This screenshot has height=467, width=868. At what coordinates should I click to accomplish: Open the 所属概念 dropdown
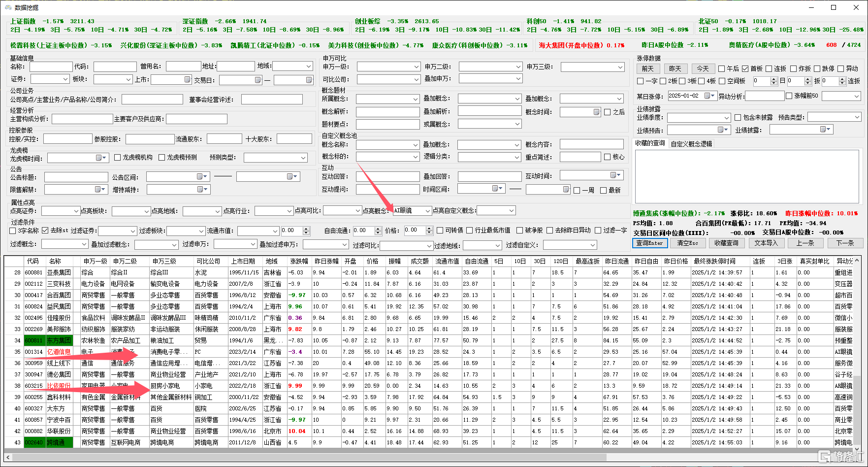pos(416,99)
